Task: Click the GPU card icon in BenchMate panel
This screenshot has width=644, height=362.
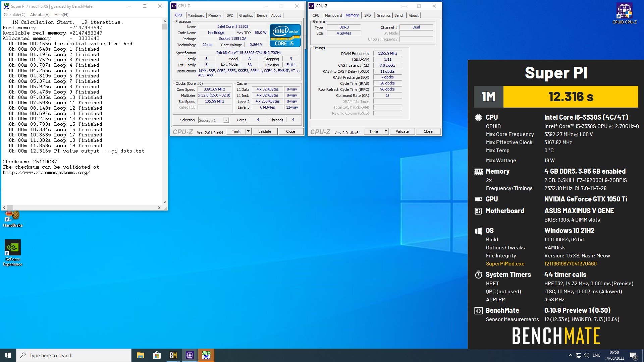Action: (478, 199)
